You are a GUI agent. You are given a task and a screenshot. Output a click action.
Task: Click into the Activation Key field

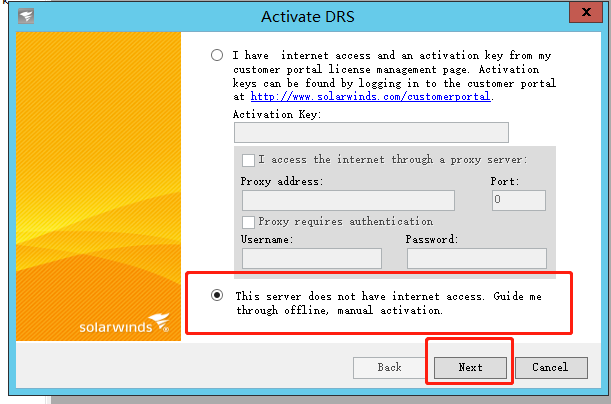click(x=371, y=132)
